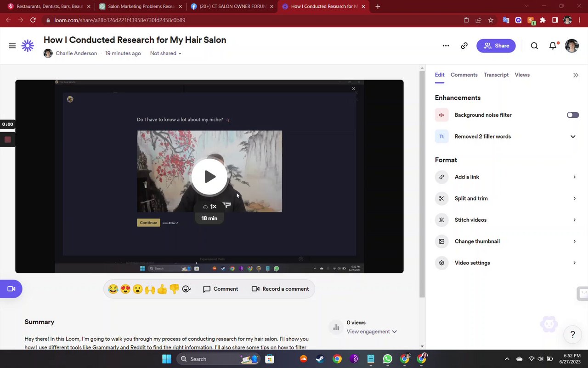
Task: Toggle the Background noise filter switch
Action: [573, 115]
